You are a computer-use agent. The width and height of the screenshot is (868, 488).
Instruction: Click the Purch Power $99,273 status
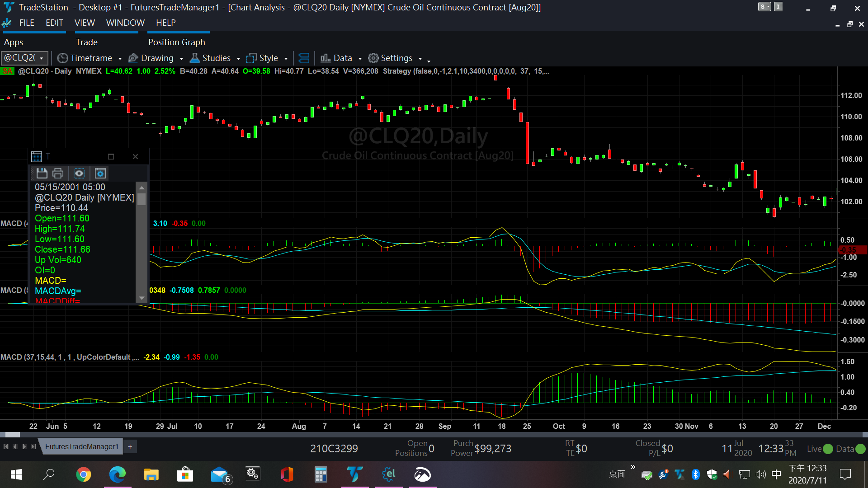pyautogui.click(x=481, y=448)
